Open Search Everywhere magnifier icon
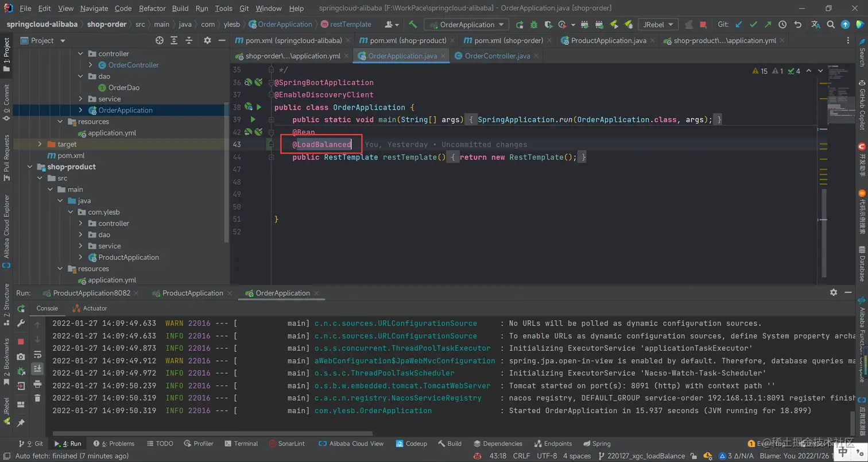The image size is (868, 462). click(x=831, y=25)
